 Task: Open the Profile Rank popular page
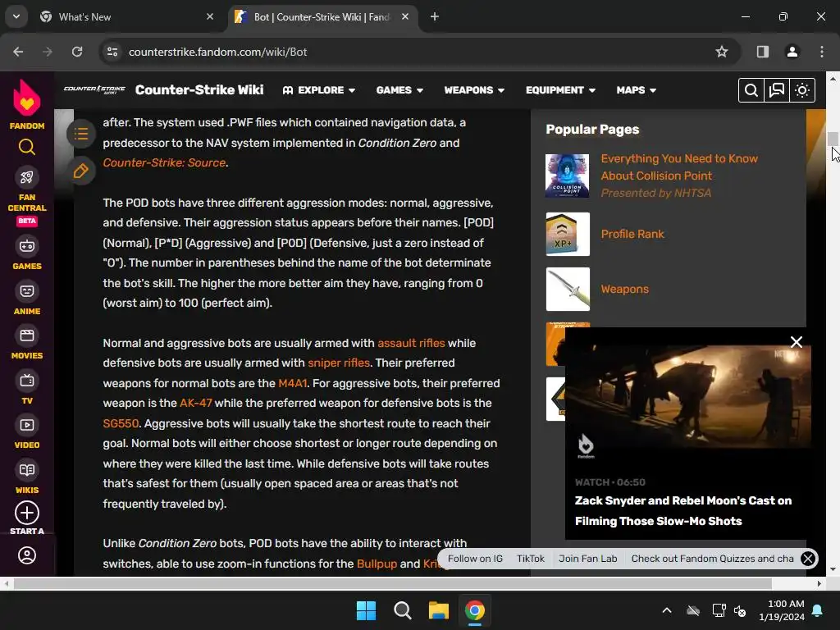(632, 234)
